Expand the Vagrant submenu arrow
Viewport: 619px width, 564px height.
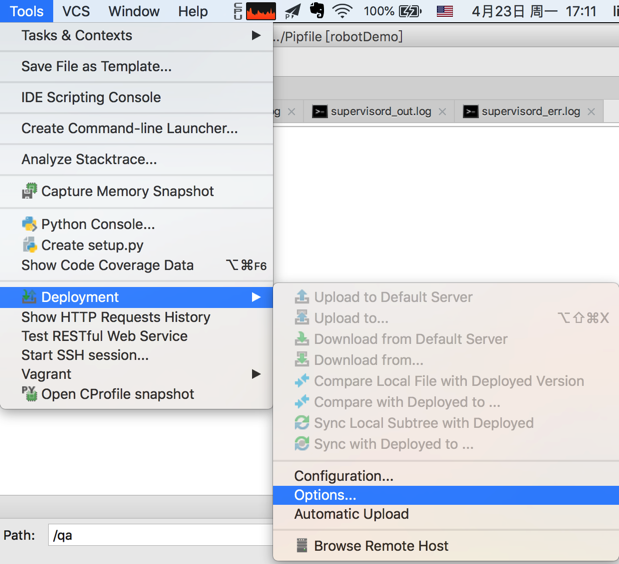click(x=256, y=374)
